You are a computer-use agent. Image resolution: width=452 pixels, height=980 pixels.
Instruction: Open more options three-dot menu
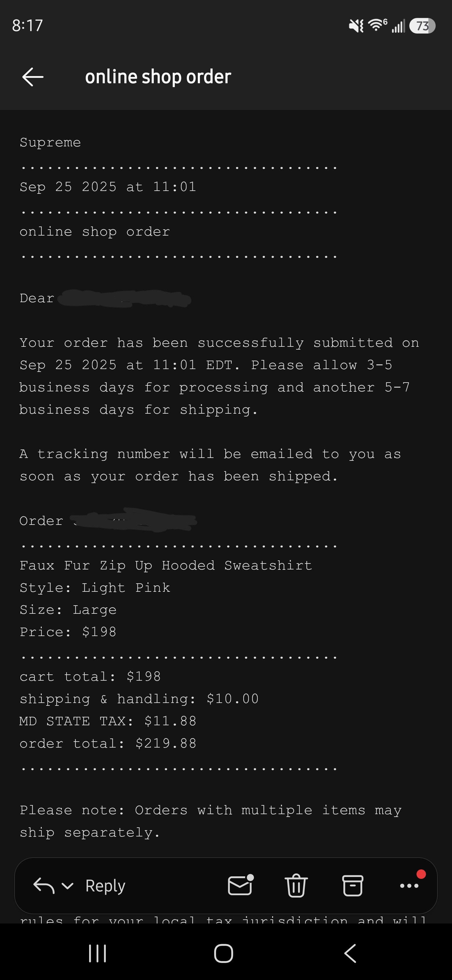(x=409, y=886)
